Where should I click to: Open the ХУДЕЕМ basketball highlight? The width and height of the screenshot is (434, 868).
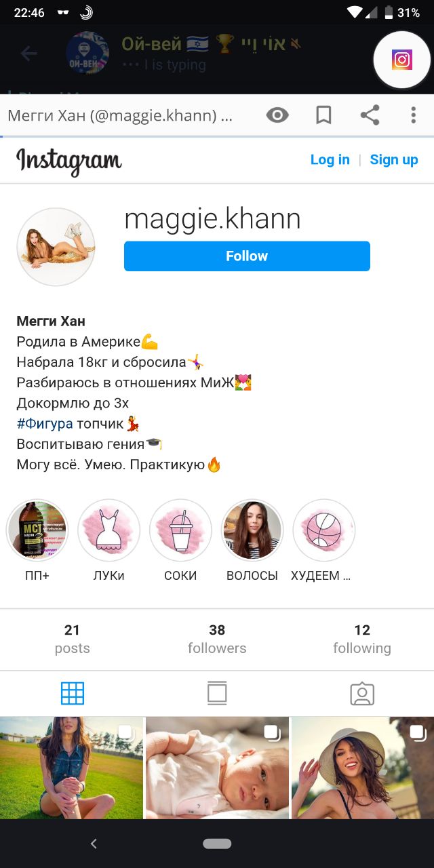[324, 530]
